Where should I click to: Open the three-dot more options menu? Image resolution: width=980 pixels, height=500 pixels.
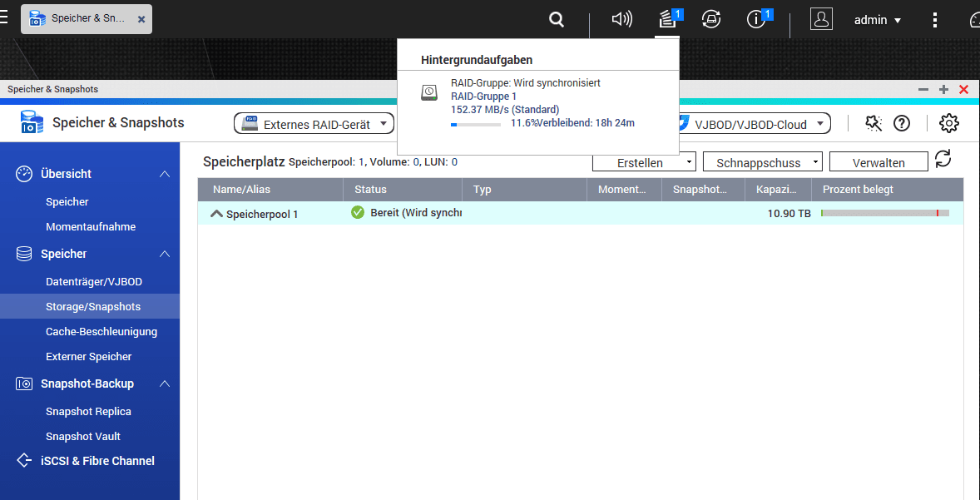click(935, 20)
